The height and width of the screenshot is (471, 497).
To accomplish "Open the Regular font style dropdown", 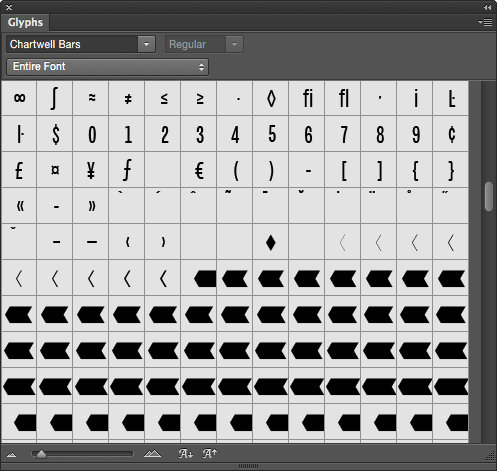I will 234,44.
